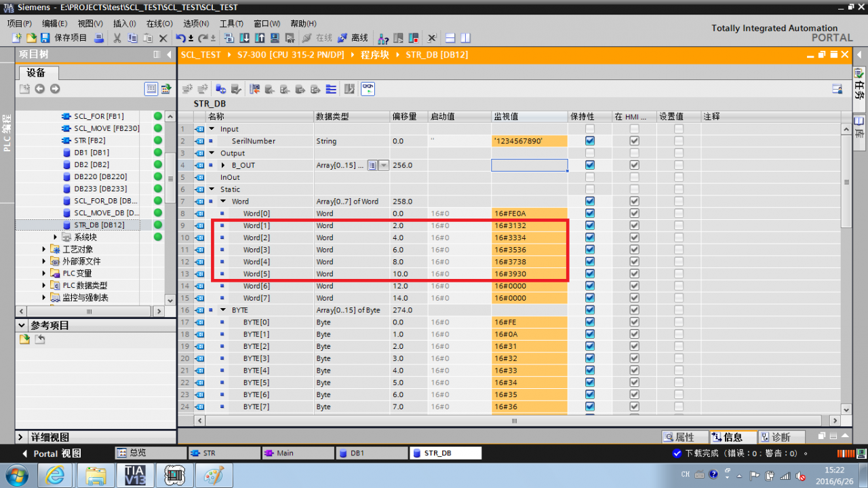Toggle retain checkbox for Word[0]

590,213
